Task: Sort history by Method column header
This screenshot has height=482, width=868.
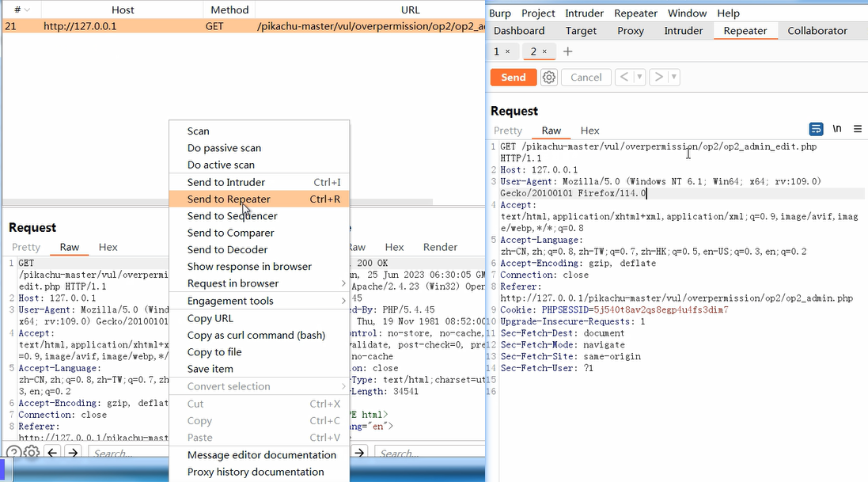Action: [229, 9]
